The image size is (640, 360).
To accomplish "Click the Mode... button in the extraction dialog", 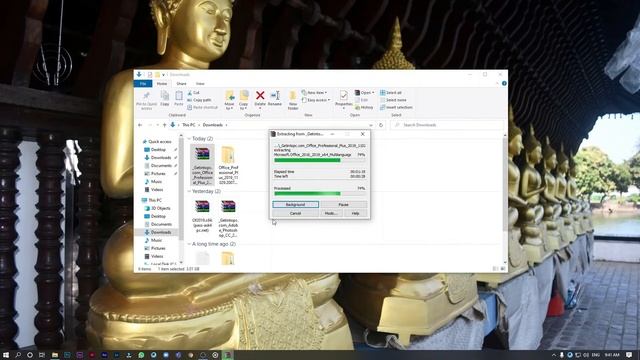I will pos(330,213).
